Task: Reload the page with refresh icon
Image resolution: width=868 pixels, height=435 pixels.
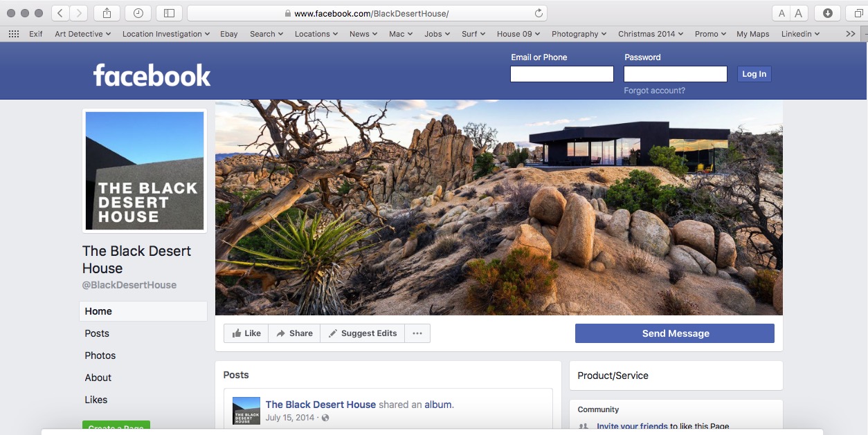Action: point(539,13)
